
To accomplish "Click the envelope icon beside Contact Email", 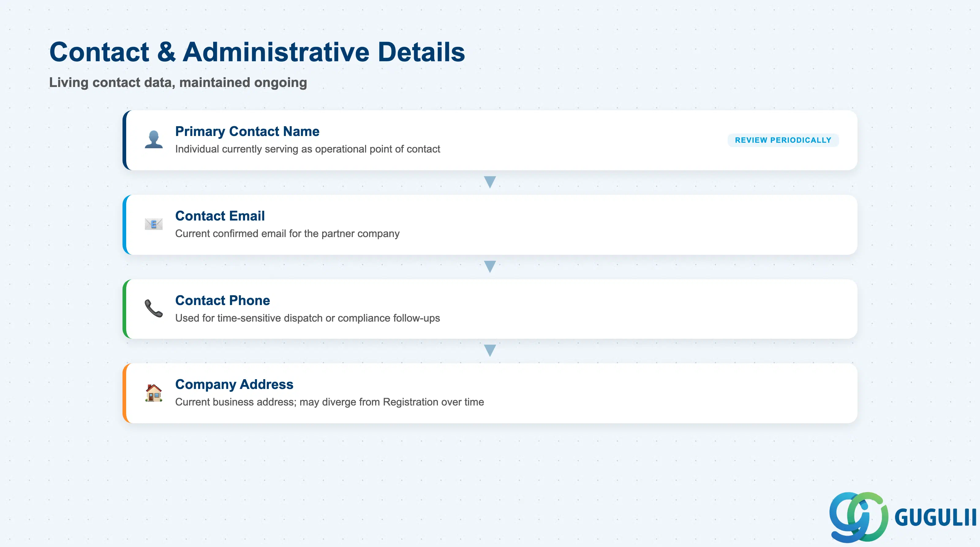I will click(154, 224).
